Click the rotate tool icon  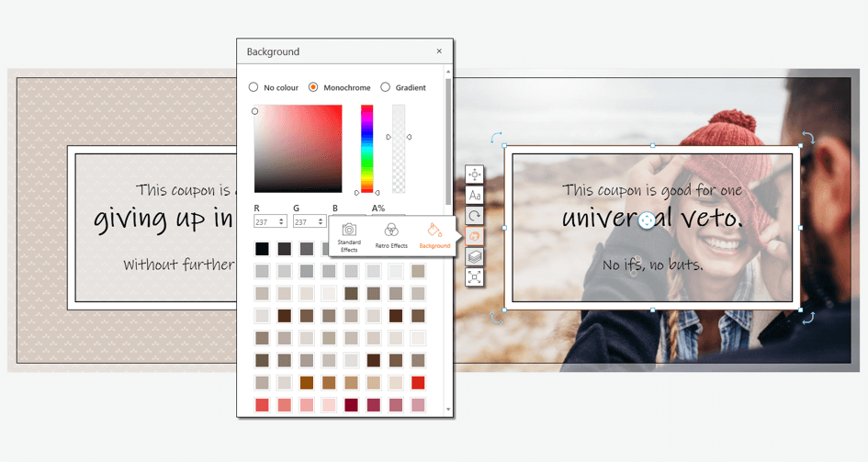pos(475,216)
